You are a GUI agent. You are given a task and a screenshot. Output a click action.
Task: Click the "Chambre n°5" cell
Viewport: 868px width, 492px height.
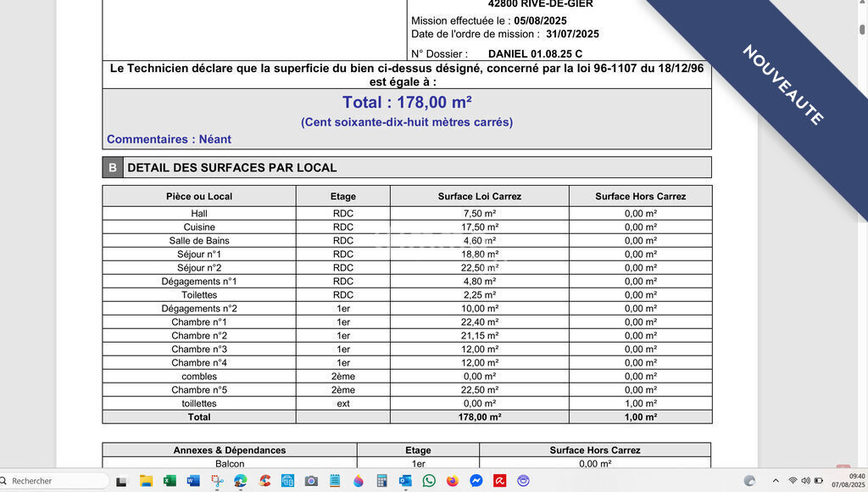199,390
